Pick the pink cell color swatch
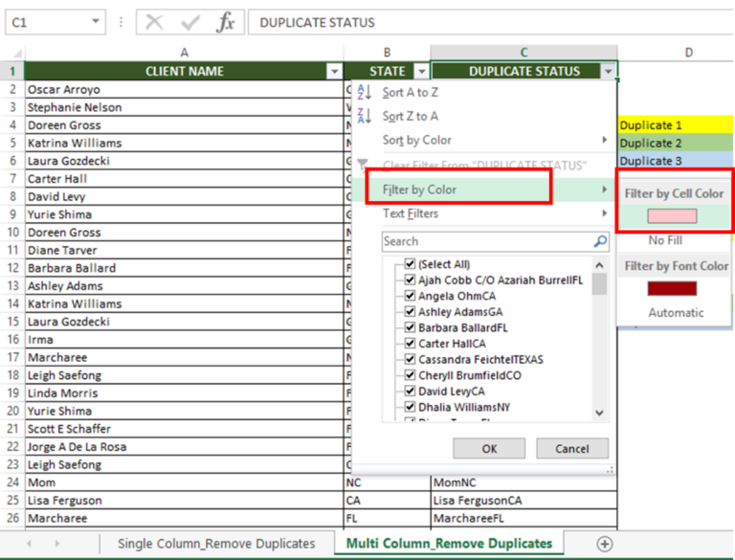The width and height of the screenshot is (735, 560). coord(672,215)
